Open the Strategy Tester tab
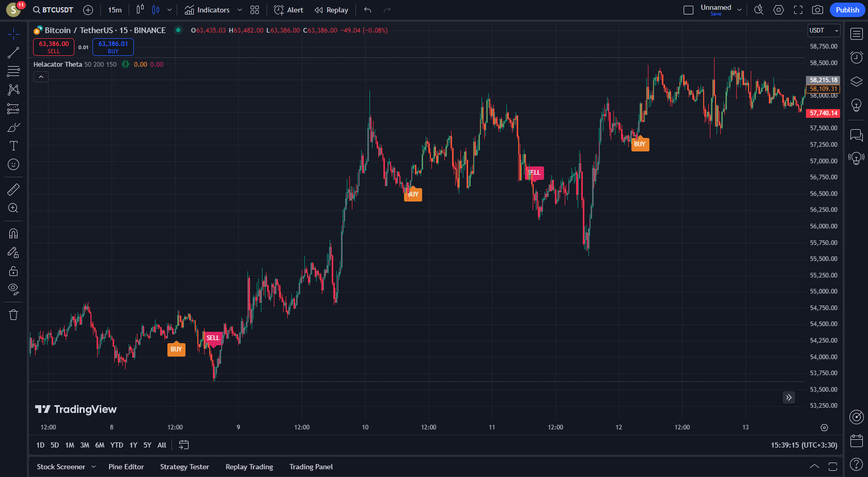 pyautogui.click(x=184, y=467)
